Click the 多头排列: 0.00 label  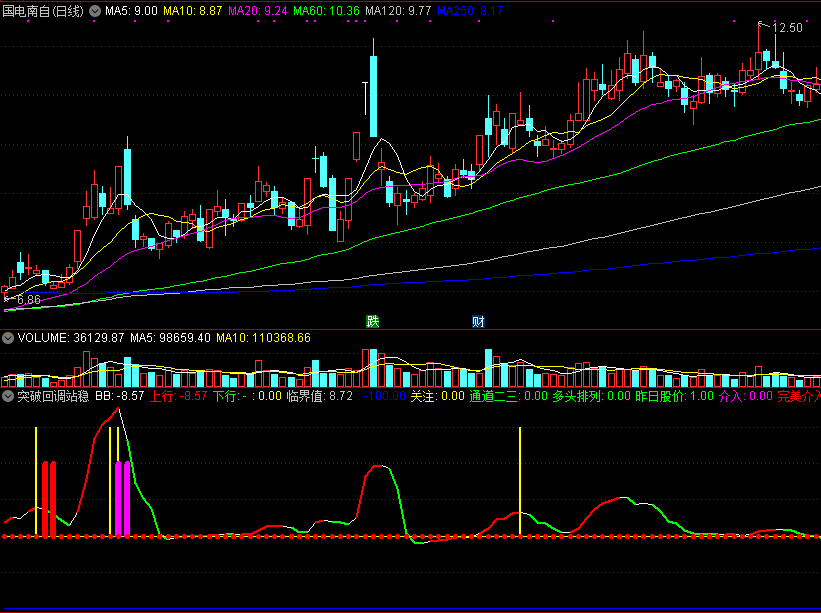tap(591, 396)
